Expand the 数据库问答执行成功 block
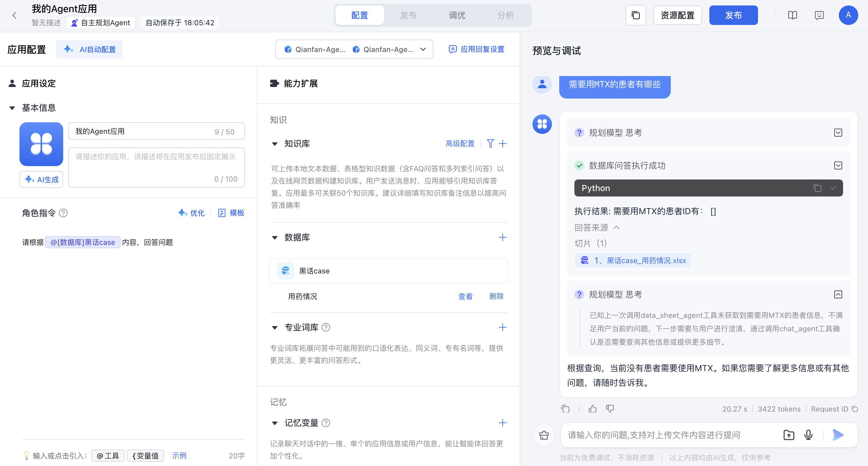 tap(838, 165)
